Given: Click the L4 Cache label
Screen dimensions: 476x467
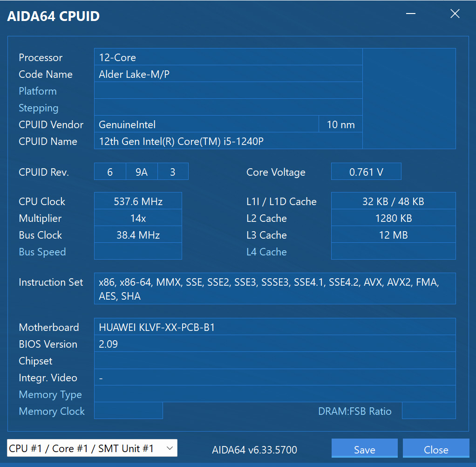Looking at the screenshot, I should (x=266, y=252).
